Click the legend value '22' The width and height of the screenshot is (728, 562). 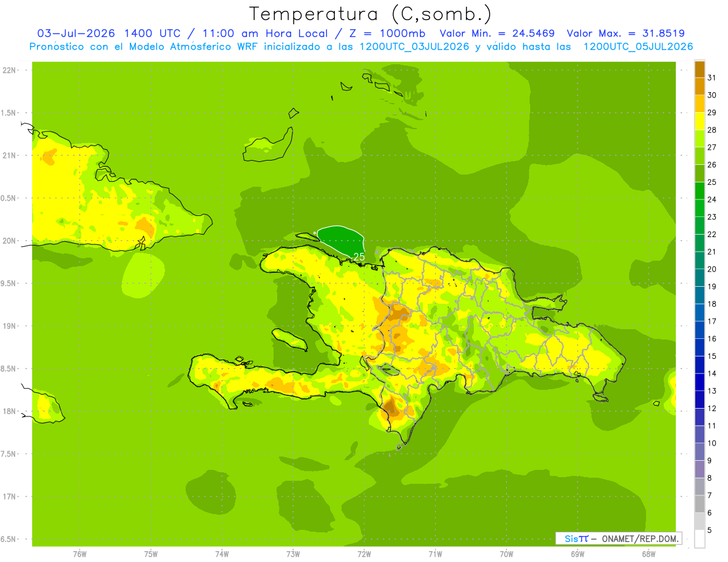coord(712,235)
